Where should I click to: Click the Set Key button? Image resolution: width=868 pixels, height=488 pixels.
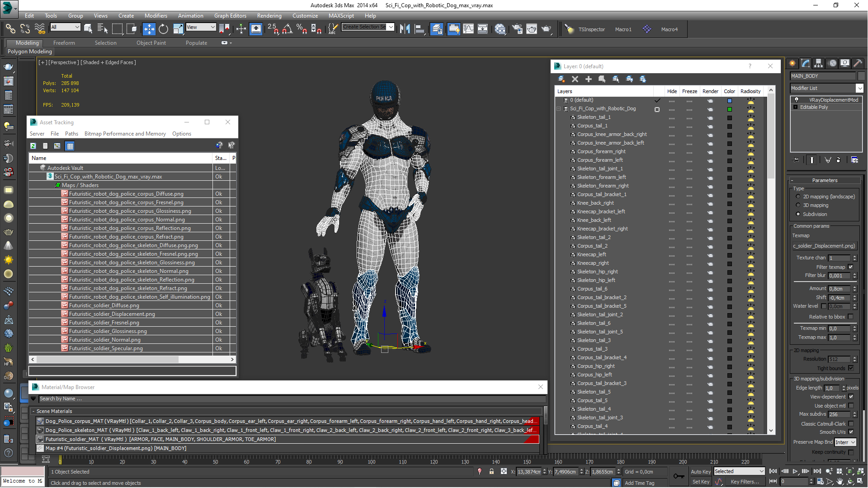point(701,482)
